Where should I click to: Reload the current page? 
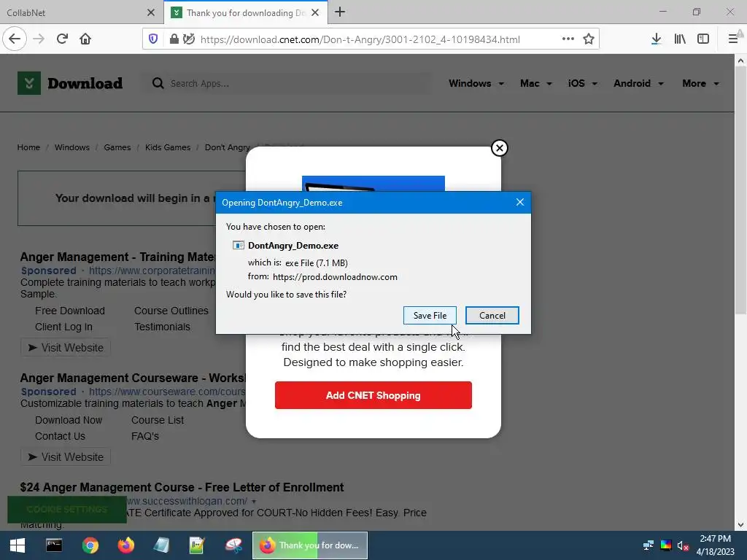(62, 39)
